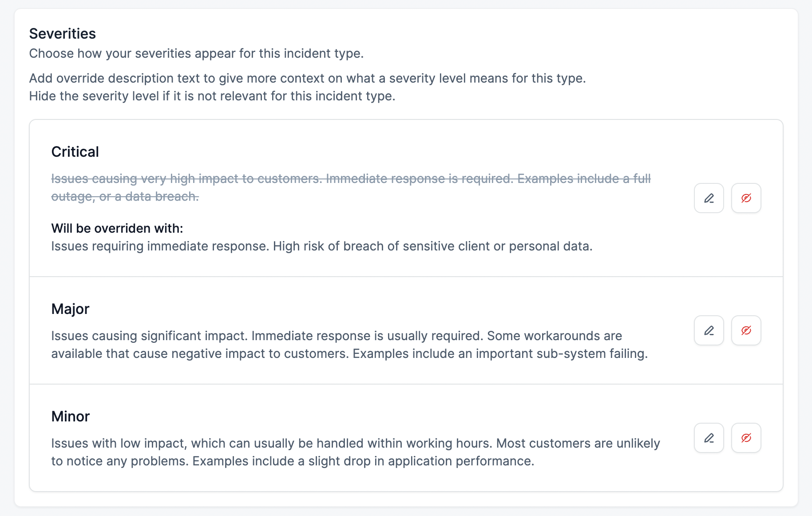
Task: Click the 'Will be overriden with:' label
Action: 117,228
